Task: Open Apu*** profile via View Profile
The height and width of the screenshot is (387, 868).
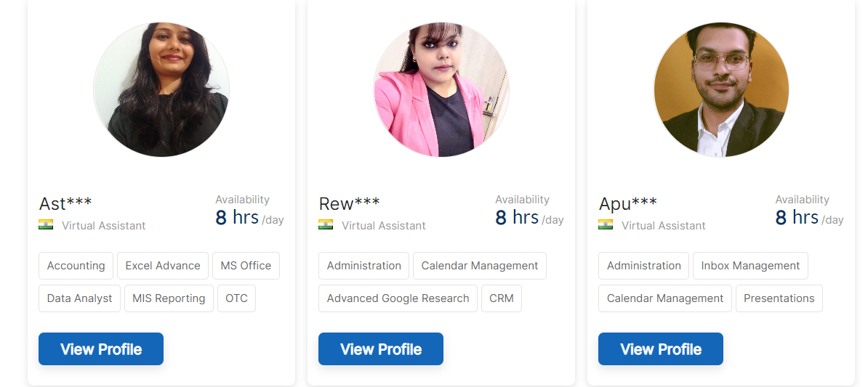Action: [660, 349]
